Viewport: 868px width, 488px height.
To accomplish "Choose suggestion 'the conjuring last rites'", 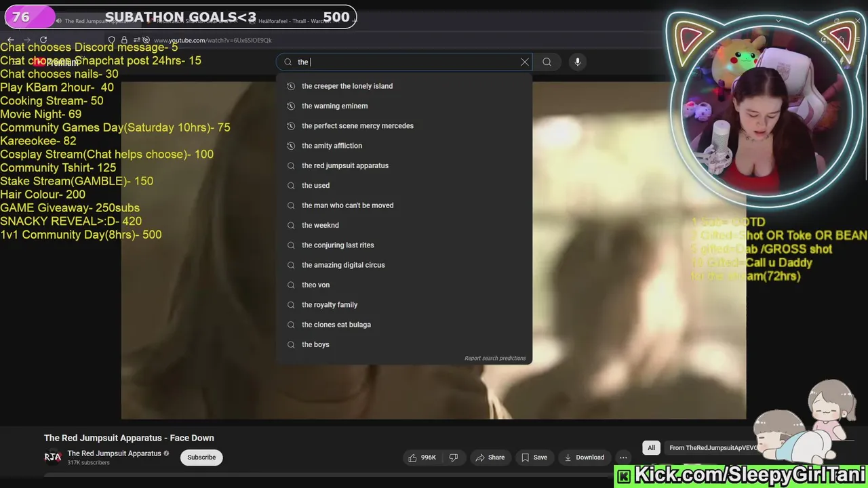I will [x=404, y=245].
